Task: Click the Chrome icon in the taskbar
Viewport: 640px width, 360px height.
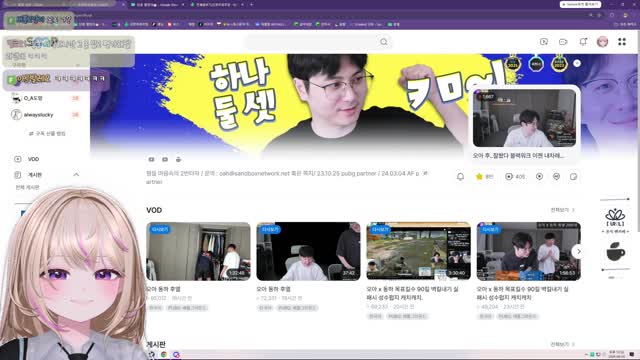Action: click(x=164, y=355)
